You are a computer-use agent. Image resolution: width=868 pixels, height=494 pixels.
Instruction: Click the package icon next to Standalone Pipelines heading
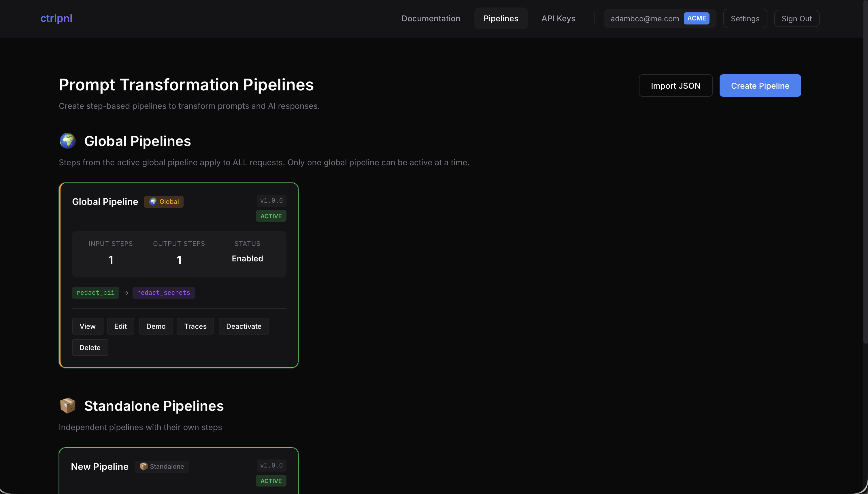(68, 405)
